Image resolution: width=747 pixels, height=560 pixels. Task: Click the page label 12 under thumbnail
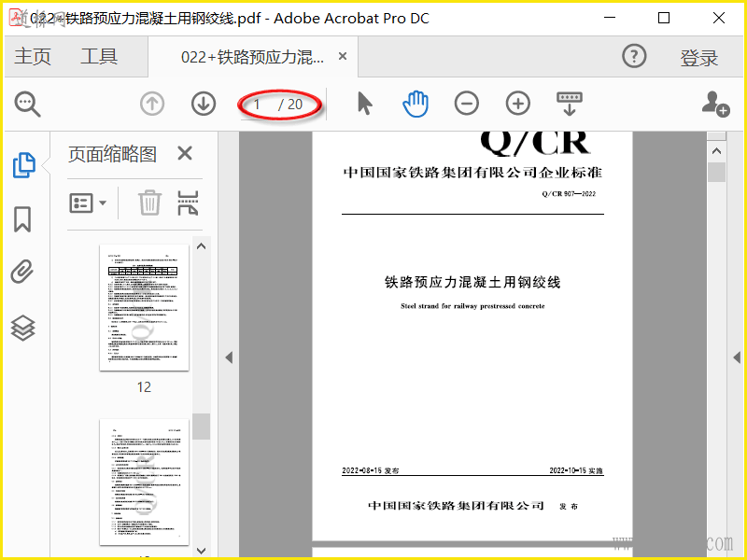[x=144, y=386]
